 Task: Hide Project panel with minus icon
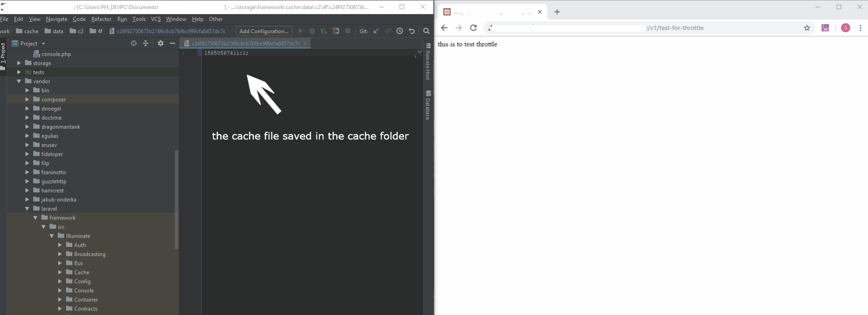click(172, 43)
